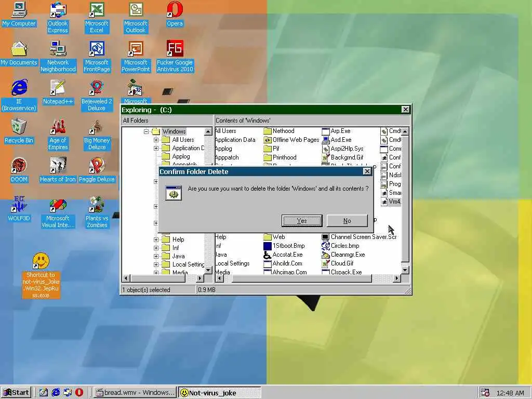Close the Confirm Folder Delete dialog
Screen dimensions: 532x399
(367, 171)
